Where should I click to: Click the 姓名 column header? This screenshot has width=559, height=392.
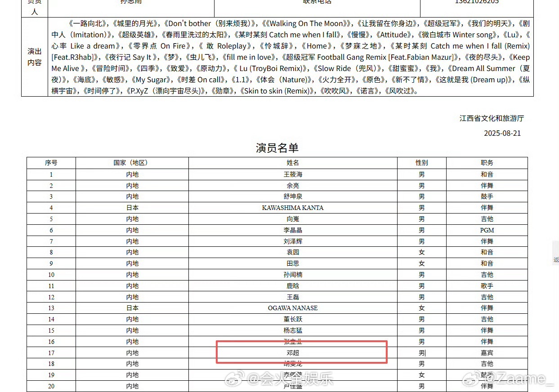293,163
